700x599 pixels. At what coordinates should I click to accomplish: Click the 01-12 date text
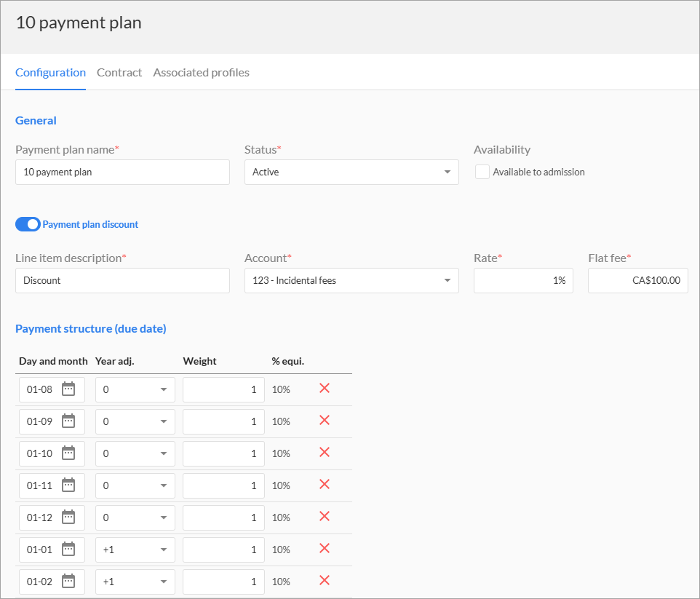point(39,517)
